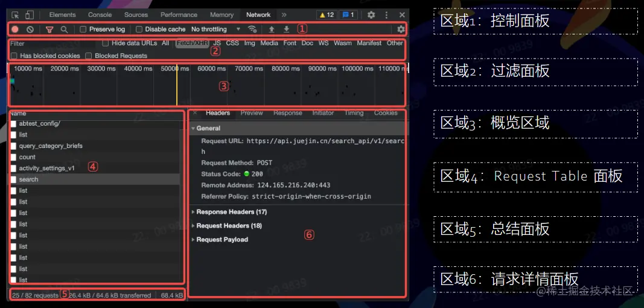The width and height of the screenshot is (644, 308).
Task: Close the DevTools panel
Action: click(402, 15)
